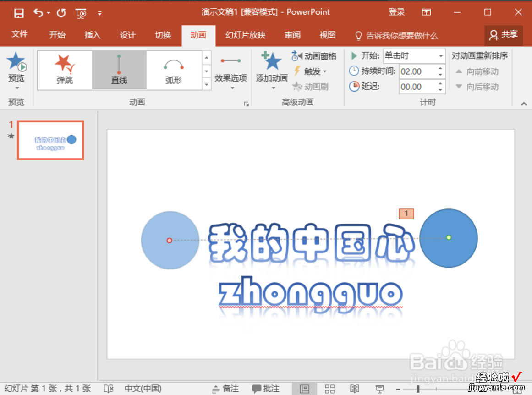Switch to slide sorter view
The height and width of the screenshot is (395, 532).
click(x=329, y=389)
